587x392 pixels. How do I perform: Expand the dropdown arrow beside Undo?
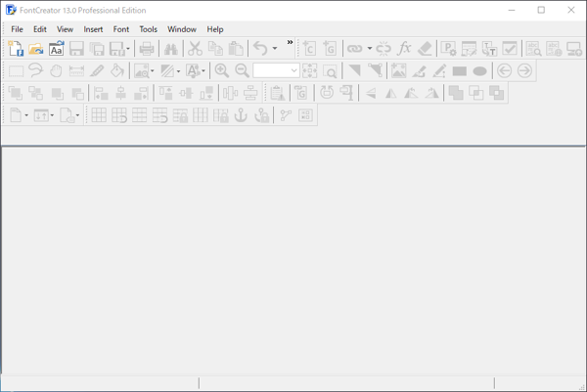coord(275,49)
